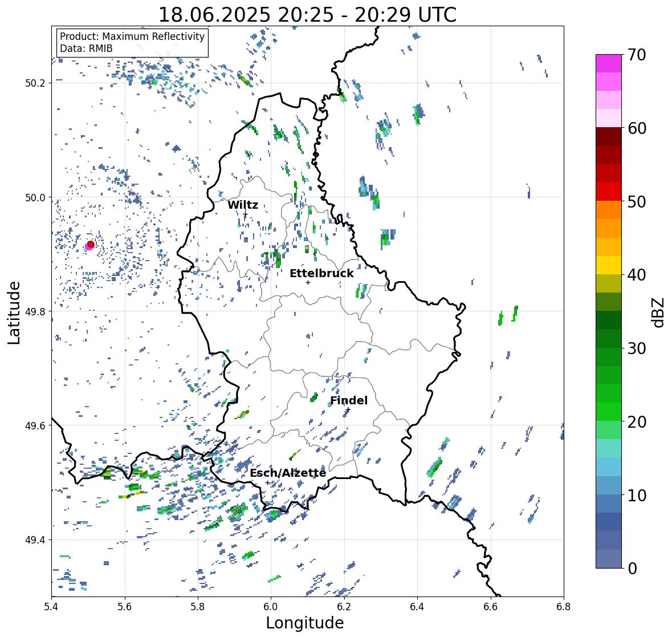672x637 pixels.
Task: Click the 6.8 longitude tick label
Action: point(564,606)
